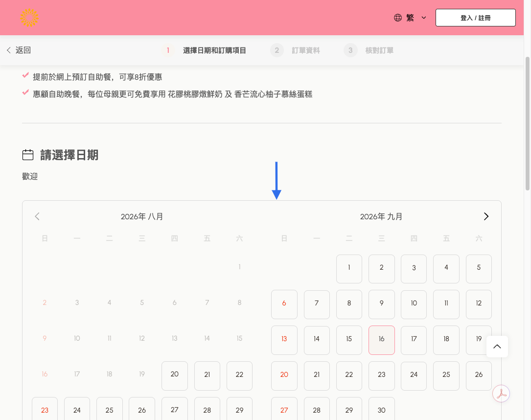Image resolution: width=531 pixels, height=420 pixels.
Task: Click the 登入 / 註冊 button
Action: (476, 18)
